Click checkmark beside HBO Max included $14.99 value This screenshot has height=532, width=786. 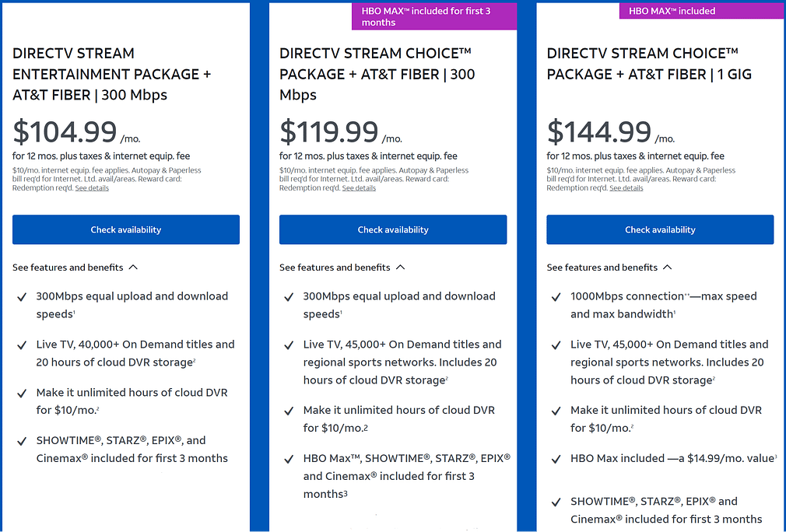[x=556, y=458]
